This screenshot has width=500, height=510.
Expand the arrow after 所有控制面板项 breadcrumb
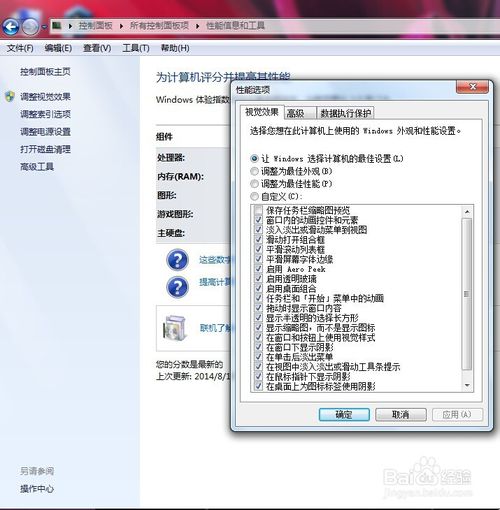(198, 26)
